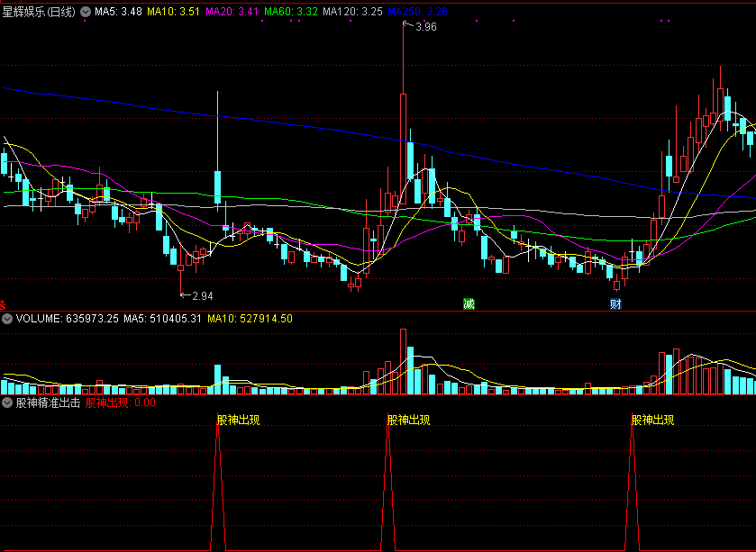Viewport: 756px width, 552px height.
Task: Click the MA5: 3.48 price label
Action: tap(118, 12)
